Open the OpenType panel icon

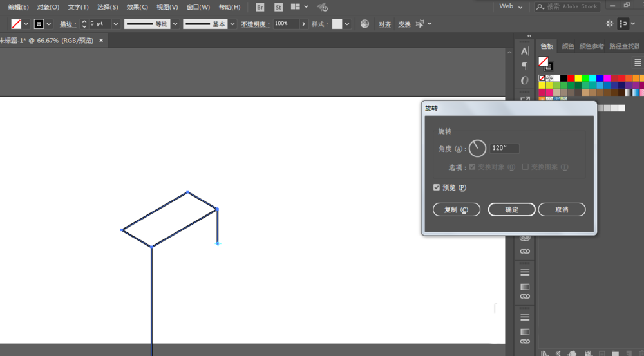[x=525, y=80]
